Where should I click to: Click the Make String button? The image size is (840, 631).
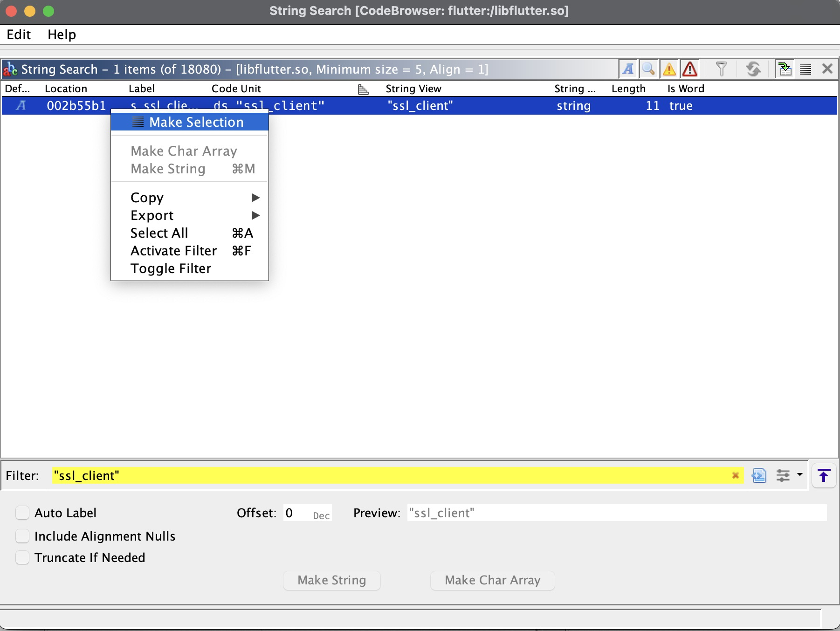coord(332,580)
